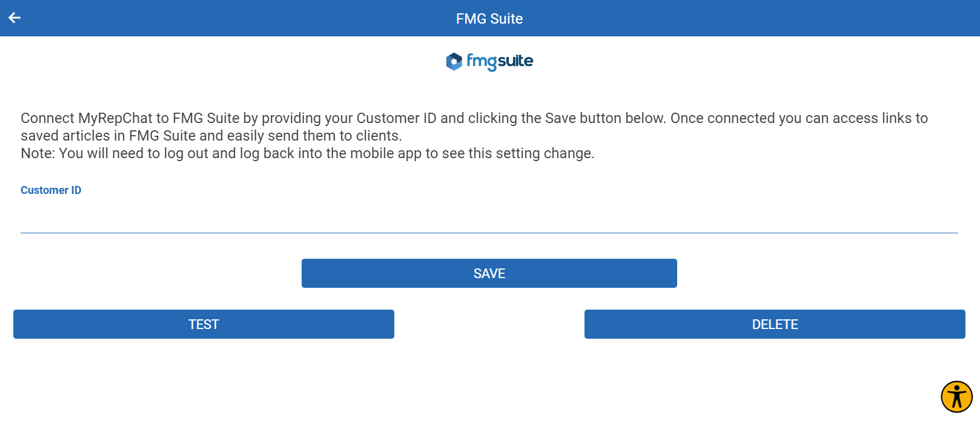Tap the blue fmgsuite wordmark
Image resolution: width=980 pixels, height=429 pixels.
point(503,61)
